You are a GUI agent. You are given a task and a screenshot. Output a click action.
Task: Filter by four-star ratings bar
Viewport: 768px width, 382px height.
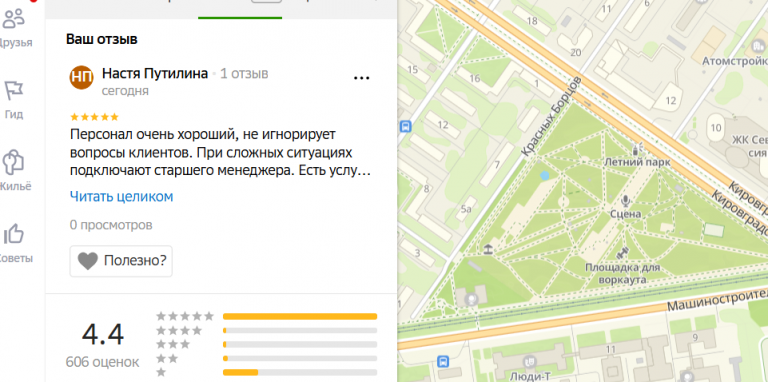300,331
